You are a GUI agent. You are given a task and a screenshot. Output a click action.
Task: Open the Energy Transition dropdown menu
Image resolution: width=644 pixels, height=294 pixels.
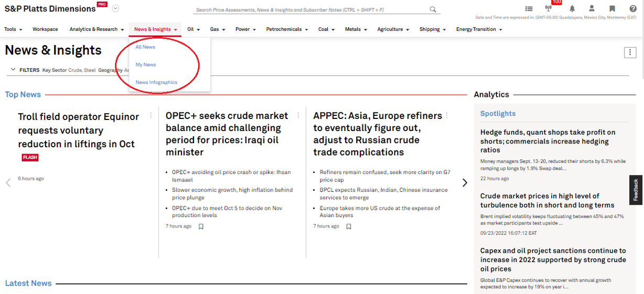(479, 29)
